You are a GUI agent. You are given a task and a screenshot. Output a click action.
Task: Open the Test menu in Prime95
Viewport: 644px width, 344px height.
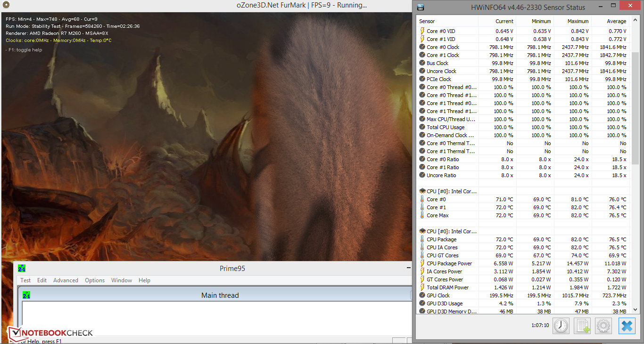click(x=25, y=280)
